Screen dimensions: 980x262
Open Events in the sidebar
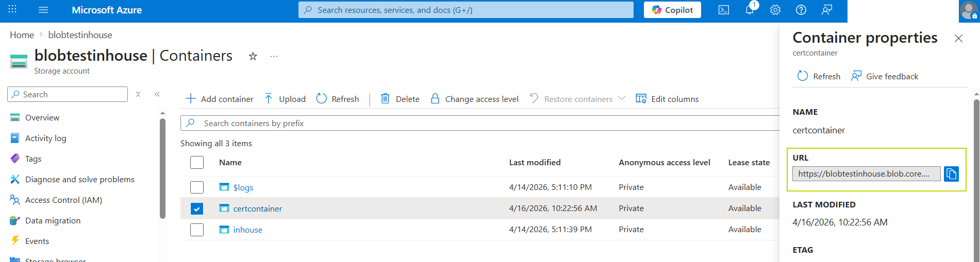pyautogui.click(x=37, y=241)
